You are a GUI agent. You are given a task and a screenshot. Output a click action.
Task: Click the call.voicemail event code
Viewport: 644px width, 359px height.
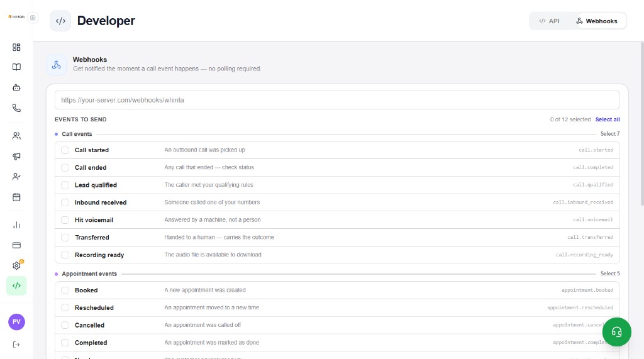point(593,220)
